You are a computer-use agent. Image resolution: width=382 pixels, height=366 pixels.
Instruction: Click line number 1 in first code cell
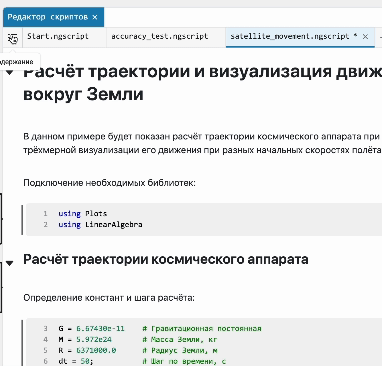click(x=45, y=213)
